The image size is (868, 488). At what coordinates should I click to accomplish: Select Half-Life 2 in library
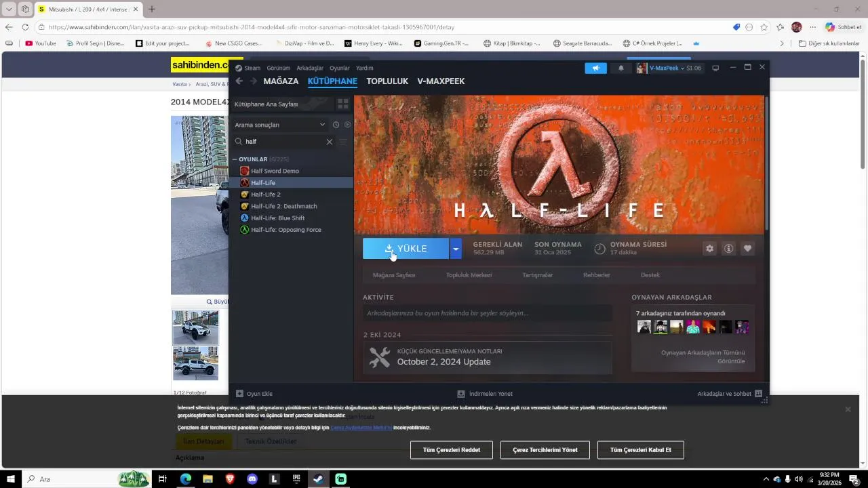[291, 195]
